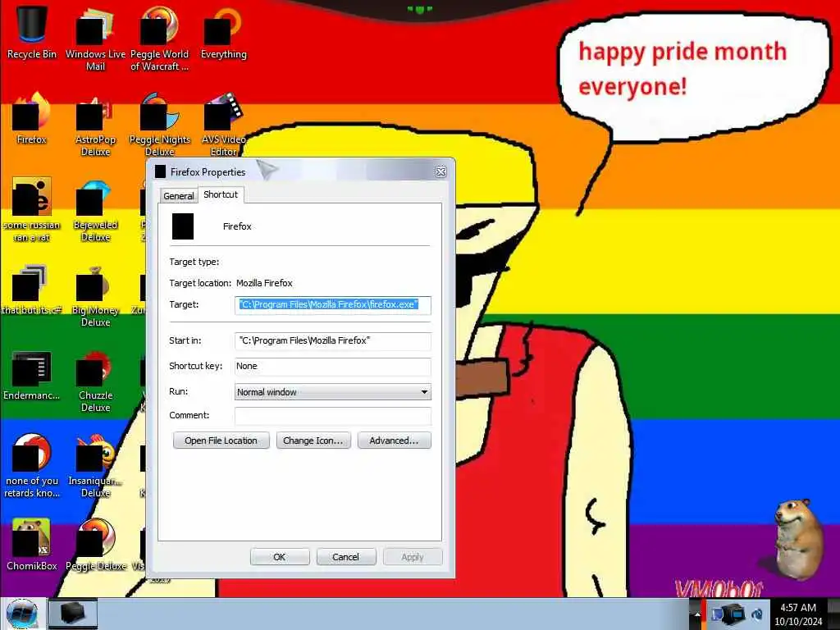This screenshot has width=840, height=630.
Task: Show hidden system tray icons arrow
Action: [x=697, y=614]
